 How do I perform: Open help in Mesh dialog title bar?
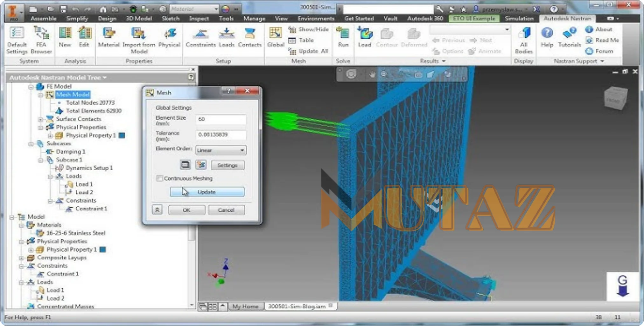228,91
